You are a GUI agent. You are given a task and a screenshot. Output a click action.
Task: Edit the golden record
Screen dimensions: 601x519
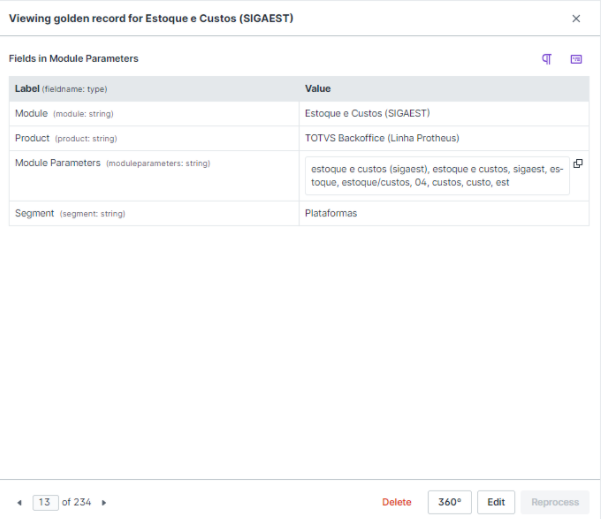click(496, 502)
